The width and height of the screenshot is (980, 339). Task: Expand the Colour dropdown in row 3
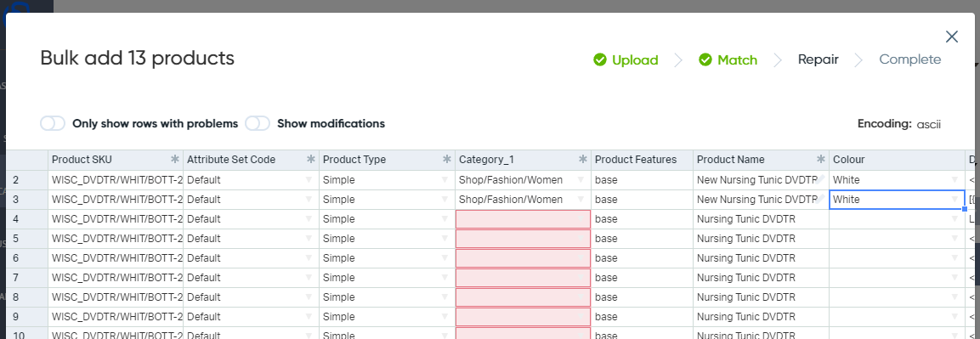955,200
